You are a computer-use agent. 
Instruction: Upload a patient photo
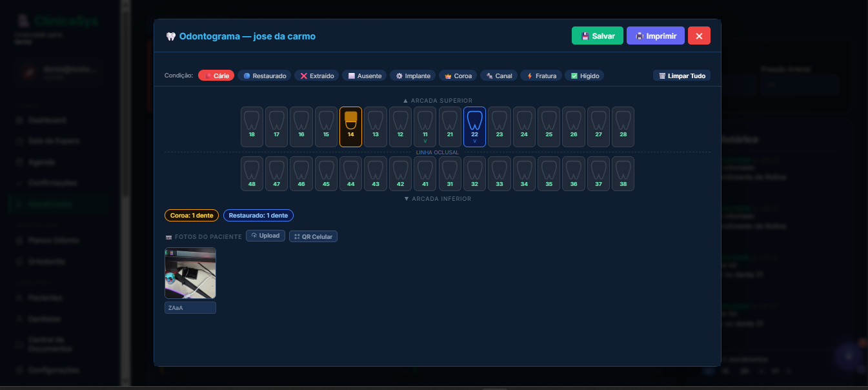pos(265,236)
